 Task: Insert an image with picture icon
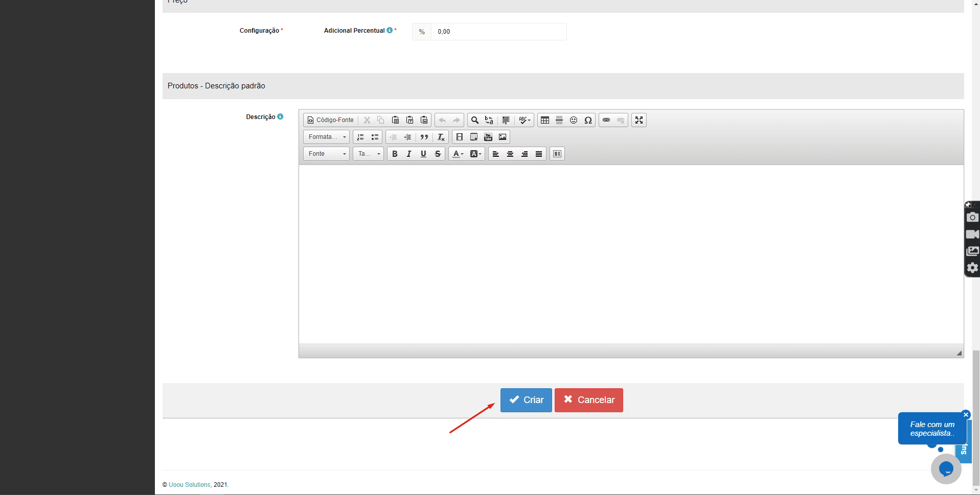tap(503, 137)
